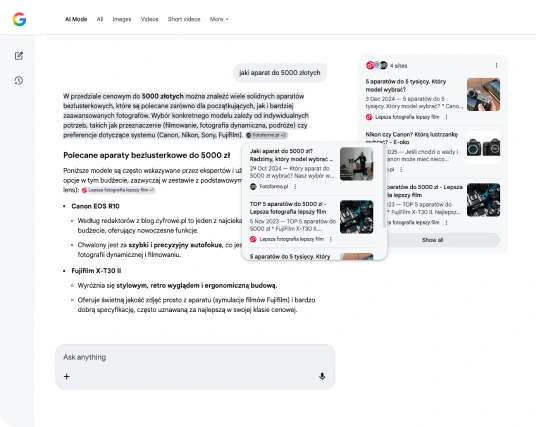
Task: Click the Fotoforma.pl favicon in the popup
Action: tap(253, 186)
